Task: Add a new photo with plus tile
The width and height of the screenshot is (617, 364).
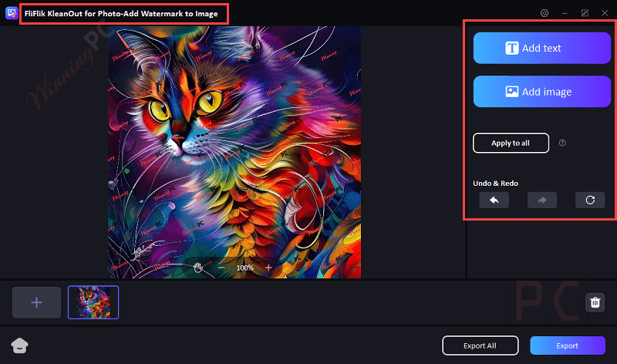Action: coord(36,302)
